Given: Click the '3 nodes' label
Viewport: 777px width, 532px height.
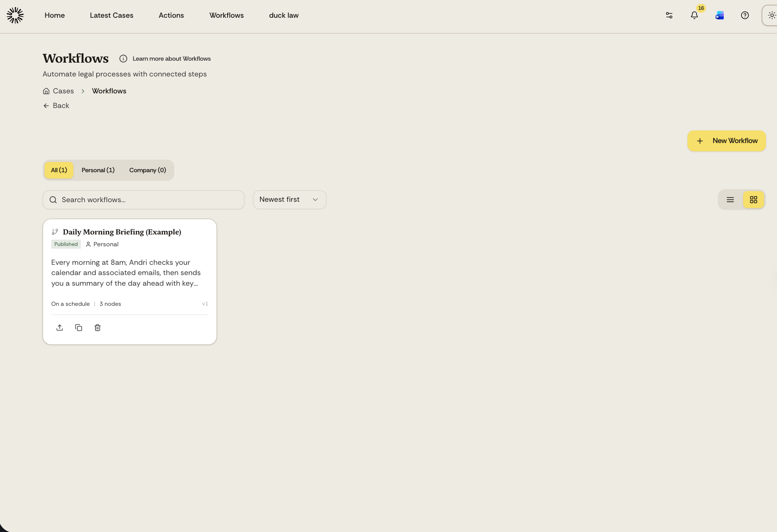Looking at the screenshot, I should (x=110, y=304).
